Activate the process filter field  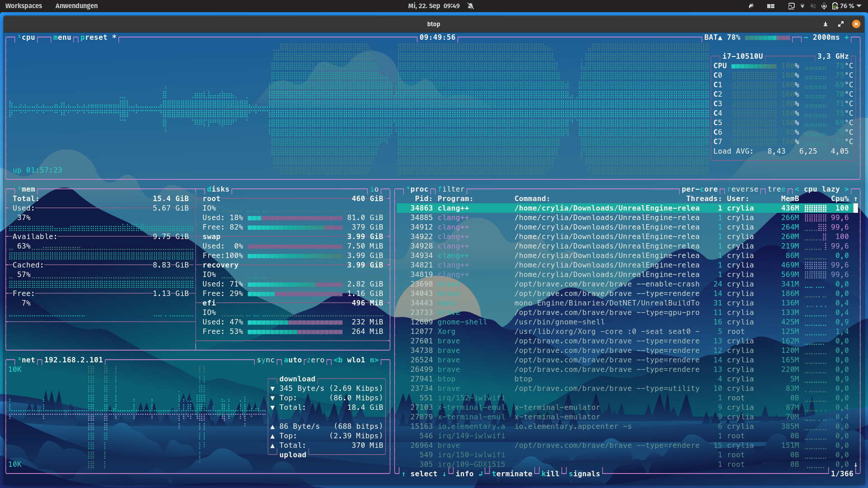[x=451, y=189]
